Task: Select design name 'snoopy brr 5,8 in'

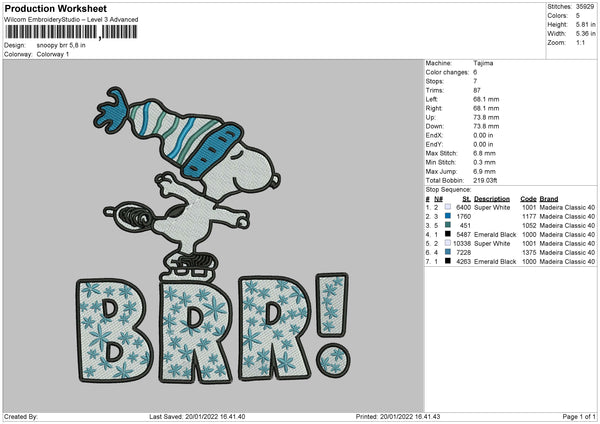Action: pyautogui.click(x=61, y=45)
